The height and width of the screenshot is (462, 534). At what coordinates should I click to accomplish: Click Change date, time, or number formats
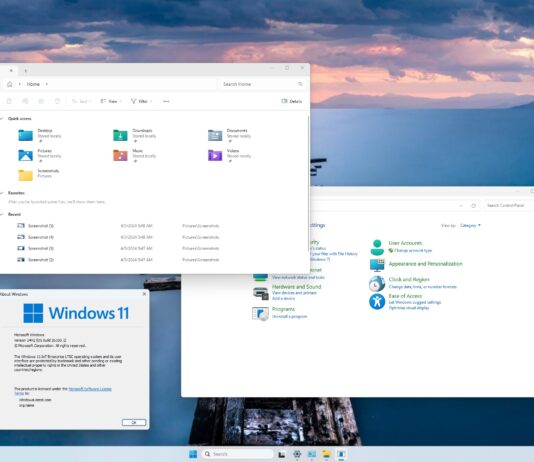pos(422,287)
